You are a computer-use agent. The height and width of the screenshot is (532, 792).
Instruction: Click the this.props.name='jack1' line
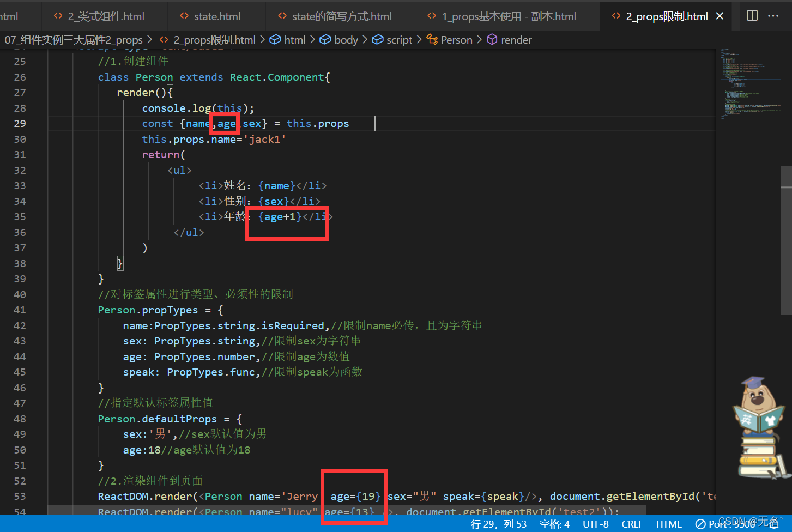pos(214,140)
